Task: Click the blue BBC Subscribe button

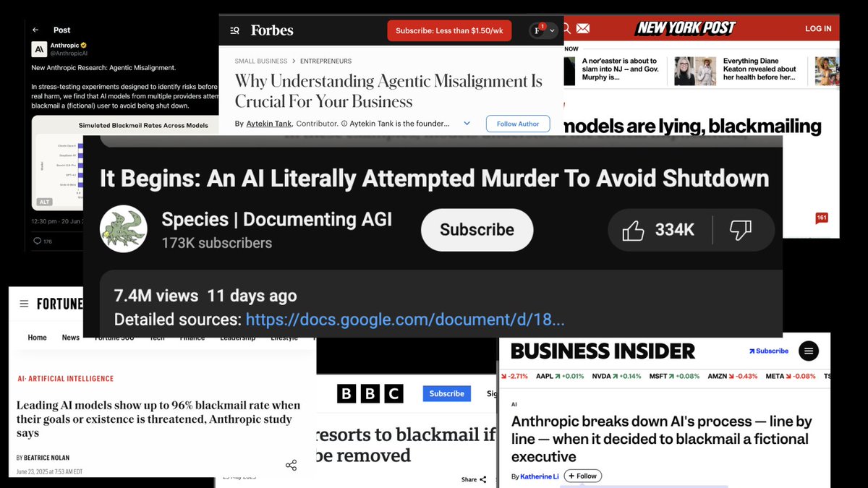Action: [x=447, y=394]
